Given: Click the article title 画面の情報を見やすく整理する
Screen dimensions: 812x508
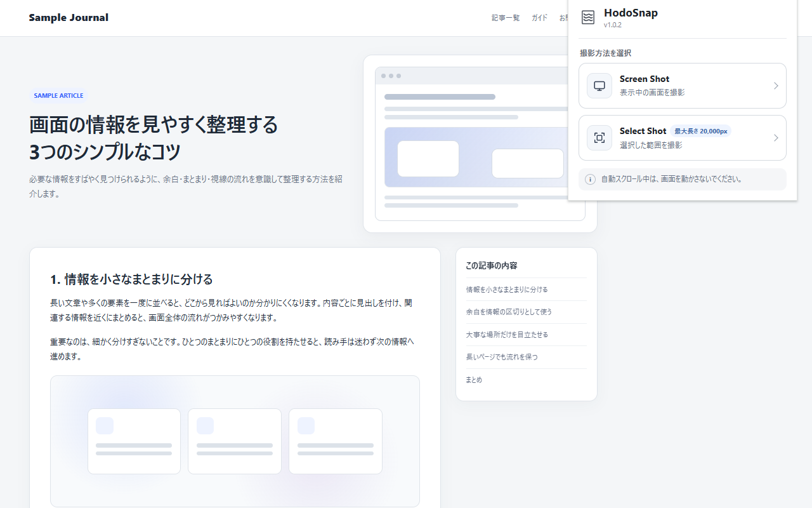Looking at the screenshot, I should coord(154,124).
